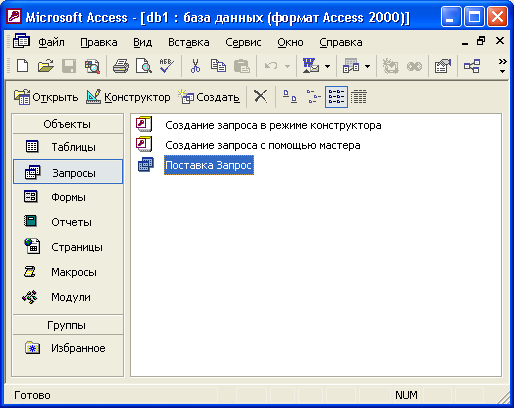Expand the Office Links dropdown arrow
This screenshot has height=408, width=514.
point(327,66)
